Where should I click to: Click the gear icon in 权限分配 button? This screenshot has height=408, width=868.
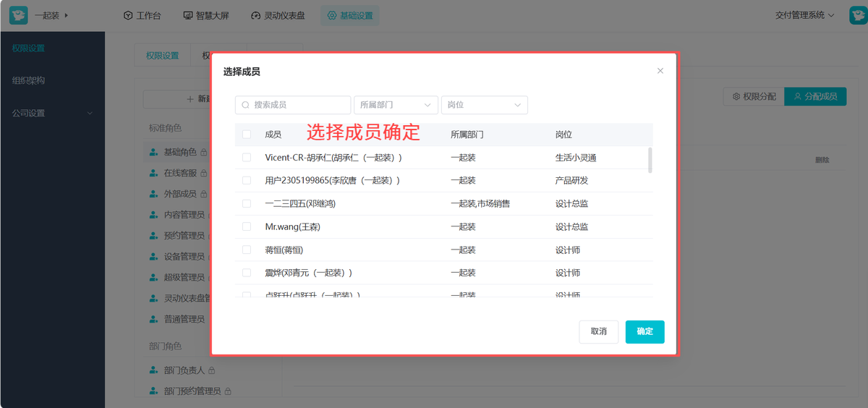tap(736, 96)
